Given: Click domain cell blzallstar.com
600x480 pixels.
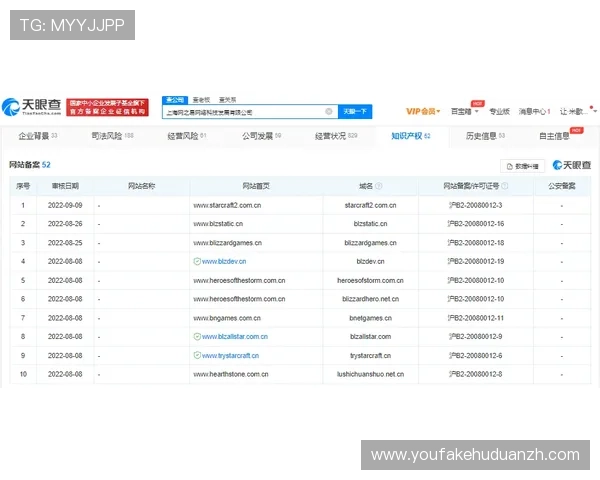Looking at the screenshot, I should pyautogui.click(x=370, y=337).
